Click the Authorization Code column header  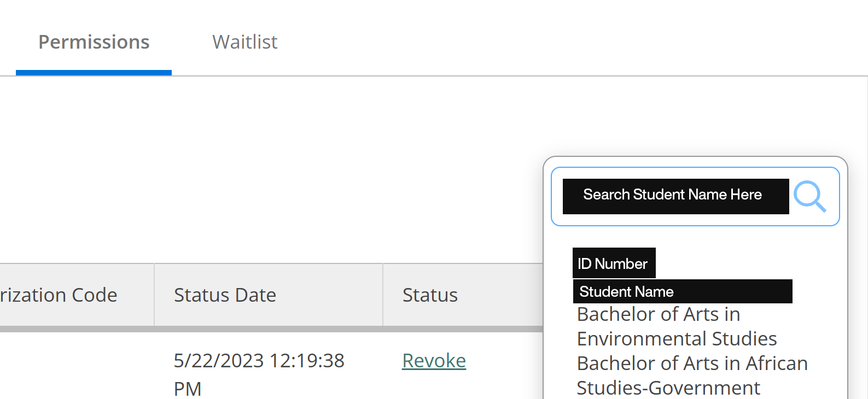click(59, 295)
